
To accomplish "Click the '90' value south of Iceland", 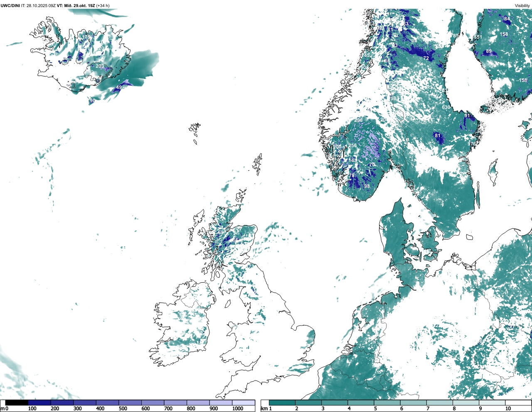I will point(92,101).
